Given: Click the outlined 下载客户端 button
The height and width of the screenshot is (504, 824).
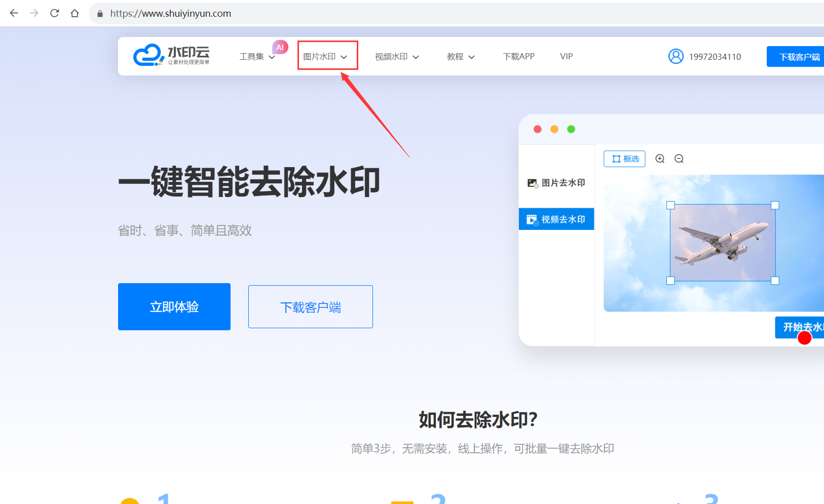Looking at the screenshot, I should point(311,307).
